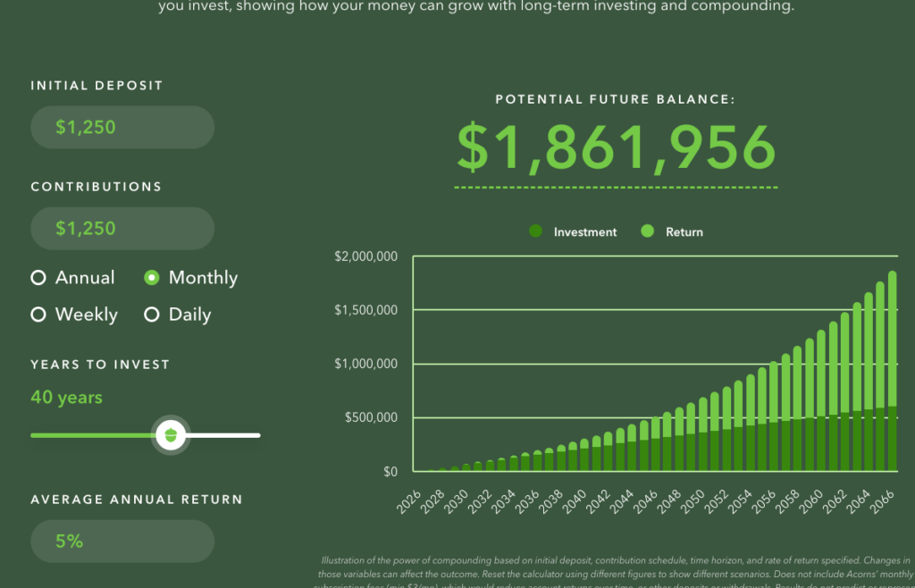Viewport: 915px width, 588px height.
Task: Click the dark green Investment legend dot
Action: tap(535, 231)
